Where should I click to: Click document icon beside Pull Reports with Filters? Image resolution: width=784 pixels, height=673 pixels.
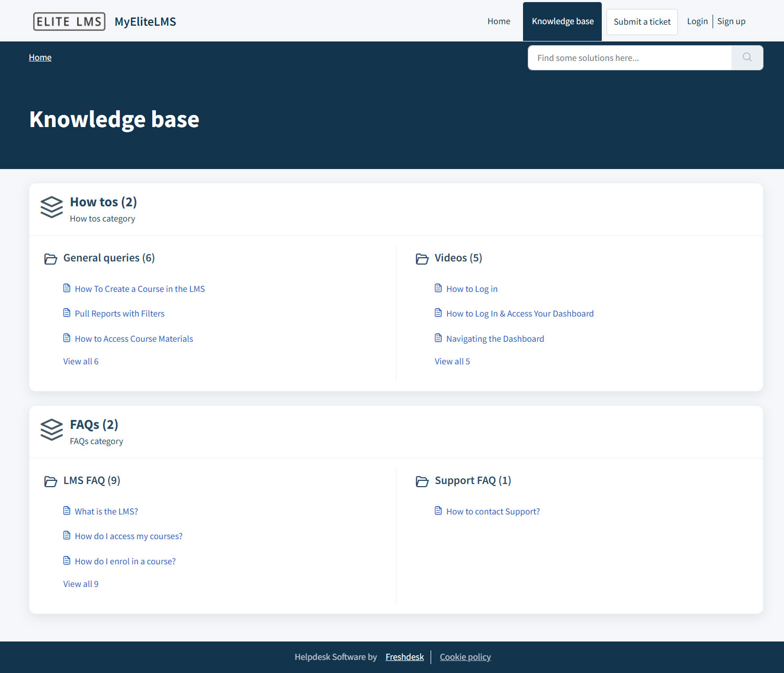pyautogui.click(x=67, y=313)
